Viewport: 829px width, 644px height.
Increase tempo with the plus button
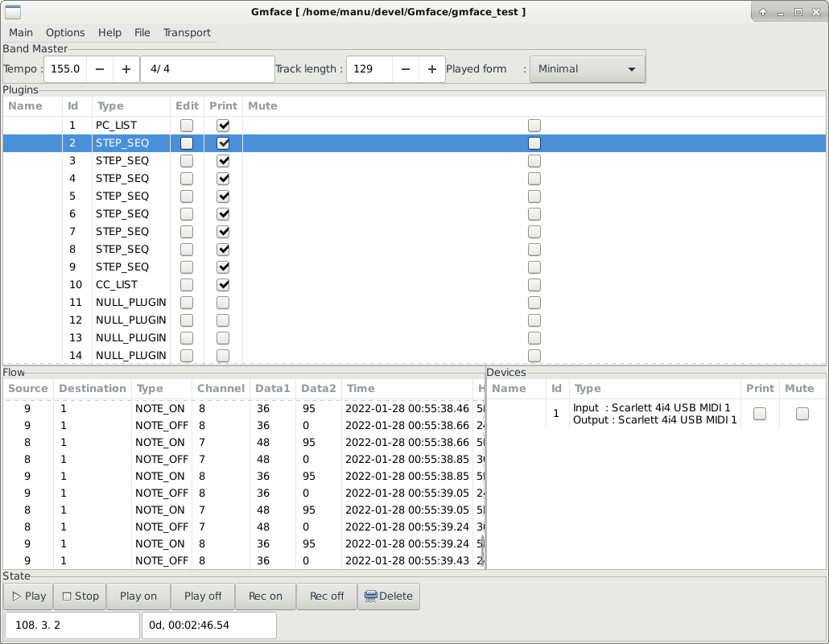point(126,69)
